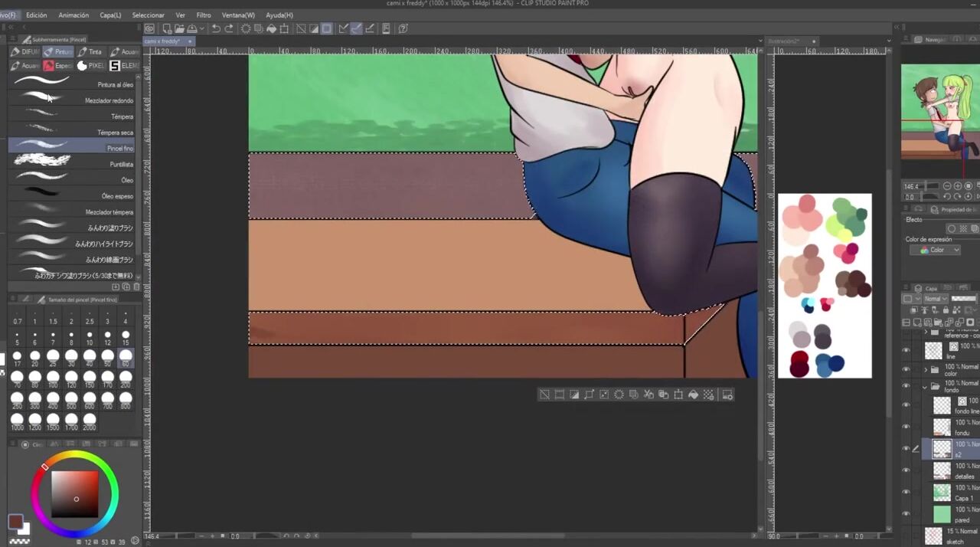Viewport: 980px width, 547px height.
Task: Click Scale/Rotate icon in selection launcher bar
Action: pyautogui.click(x=678, y=395)
